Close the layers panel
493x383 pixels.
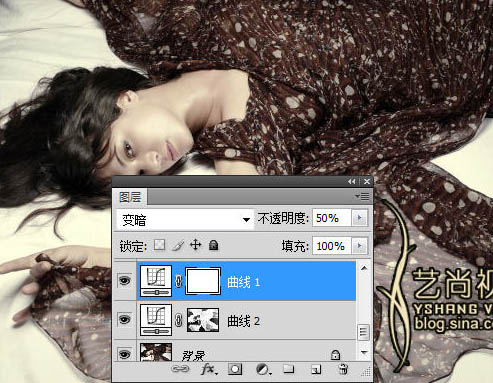tap(367, 181)
